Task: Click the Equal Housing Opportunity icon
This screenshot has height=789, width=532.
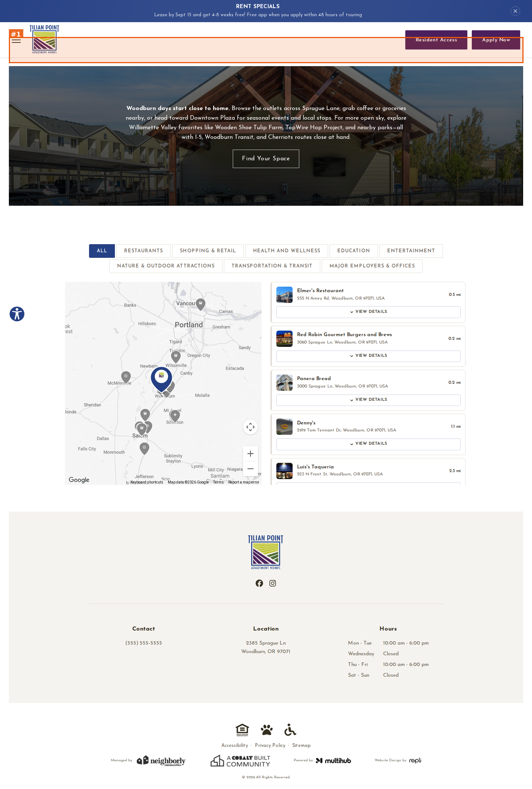Action: pos(242,730)
